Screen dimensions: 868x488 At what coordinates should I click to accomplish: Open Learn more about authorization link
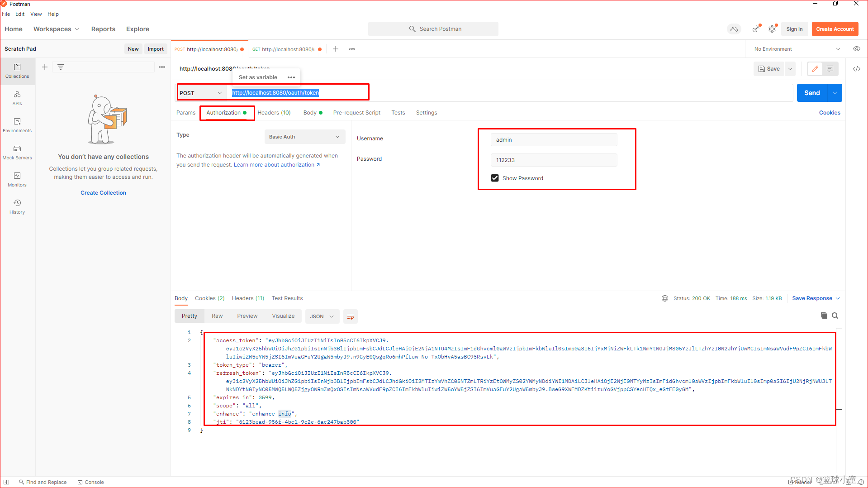[x=277, y=165]
